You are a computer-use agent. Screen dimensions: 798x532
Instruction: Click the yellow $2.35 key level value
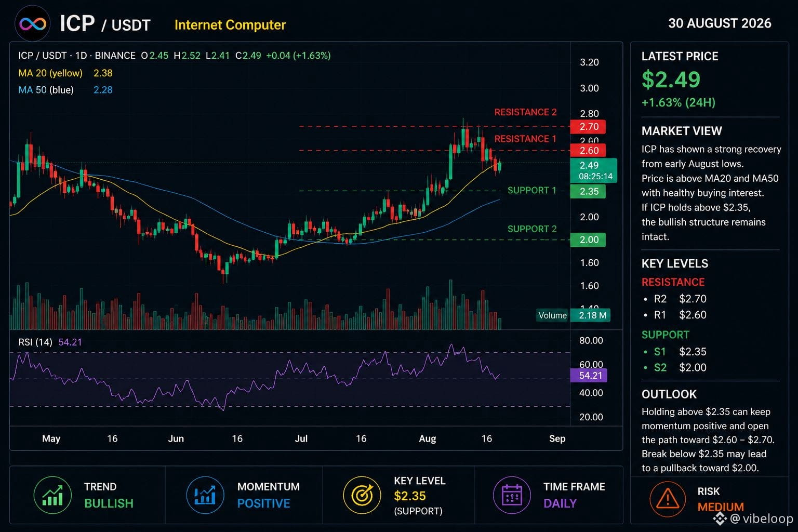click(410, 496)
